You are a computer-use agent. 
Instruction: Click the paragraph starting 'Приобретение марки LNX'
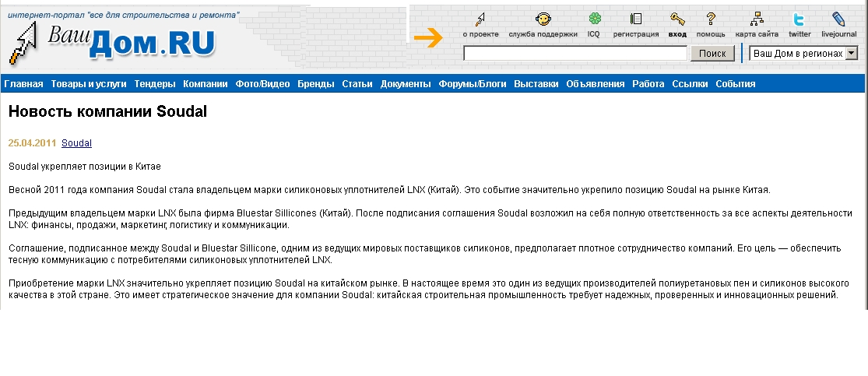(428, 289)
